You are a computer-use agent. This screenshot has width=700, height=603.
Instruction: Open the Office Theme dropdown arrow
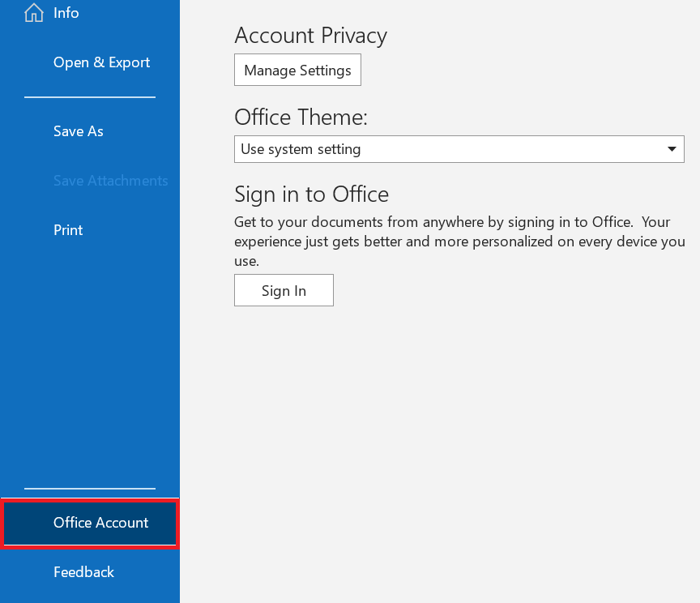click(672, 149)
